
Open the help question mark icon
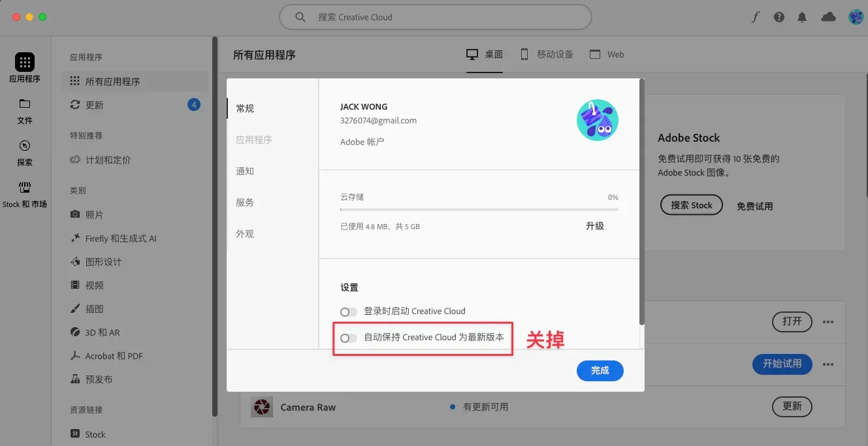click(779, 18)
